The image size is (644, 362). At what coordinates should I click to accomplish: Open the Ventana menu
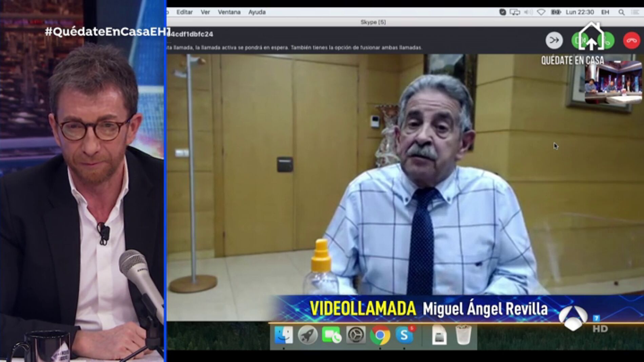[229, 12]
